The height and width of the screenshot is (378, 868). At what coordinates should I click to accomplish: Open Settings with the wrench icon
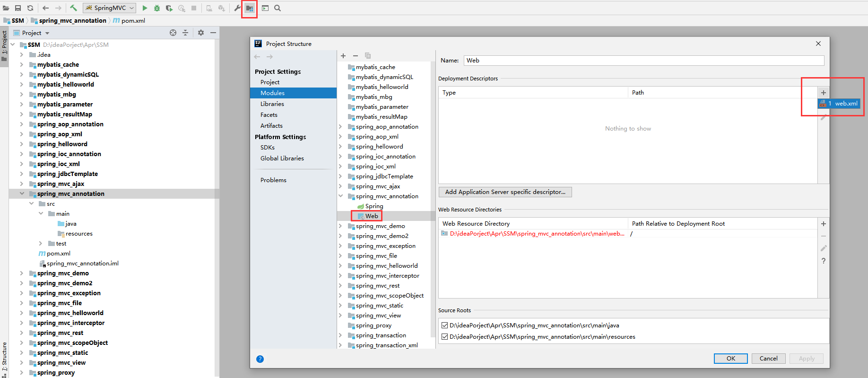237,8
